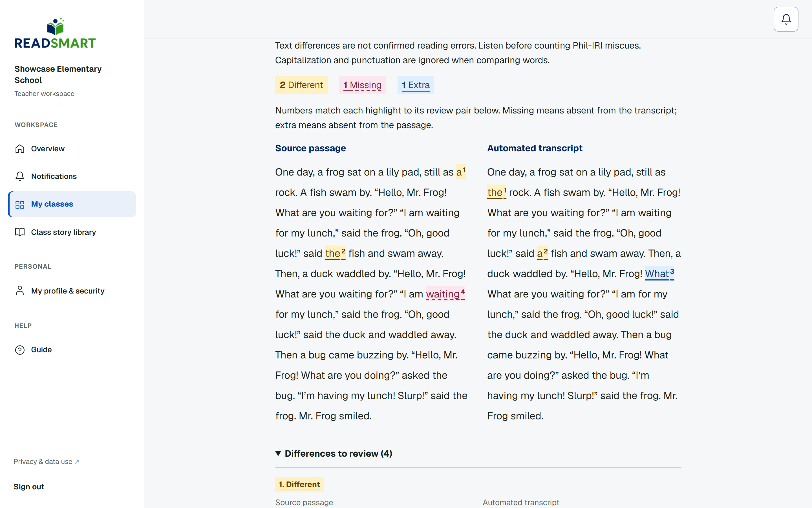The height and width of the screenshot is (508, 812).
Task: Click missing word waiting⁴ in source passage
Action: pyautogui.click(x=445, y=294)
